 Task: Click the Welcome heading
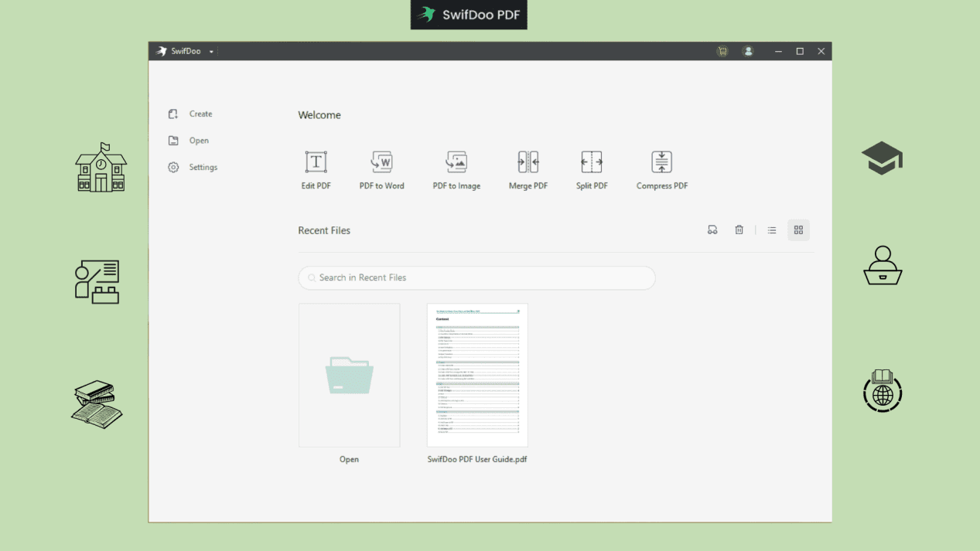tap(319, 115)
